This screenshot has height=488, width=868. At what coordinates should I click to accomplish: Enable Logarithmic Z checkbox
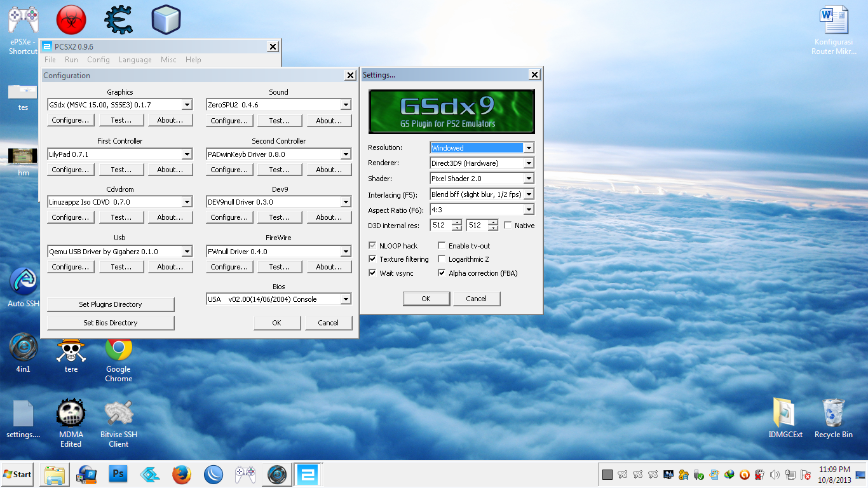[442, 259]
